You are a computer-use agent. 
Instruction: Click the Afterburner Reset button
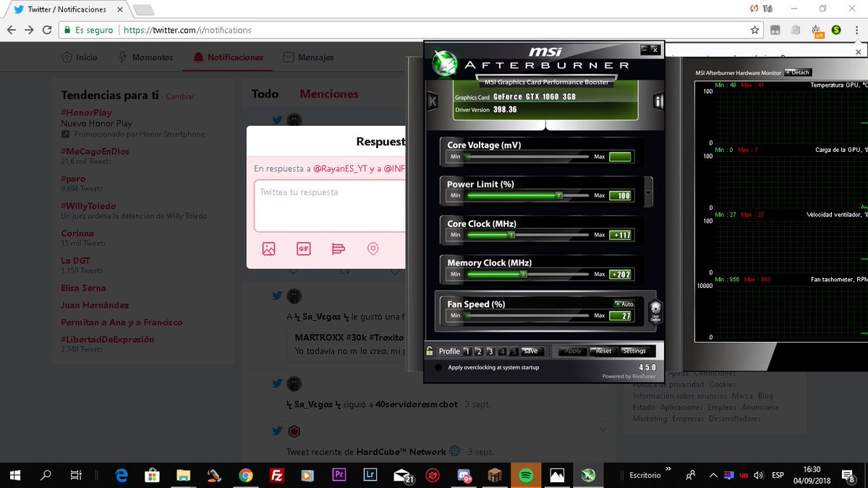coord(603,351)
